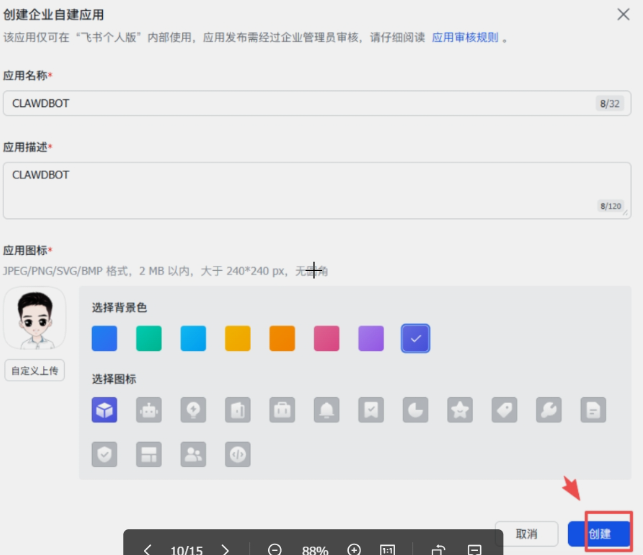Choose the briefcase app icon
643x555 pixels.
click(x=282, y=409)
